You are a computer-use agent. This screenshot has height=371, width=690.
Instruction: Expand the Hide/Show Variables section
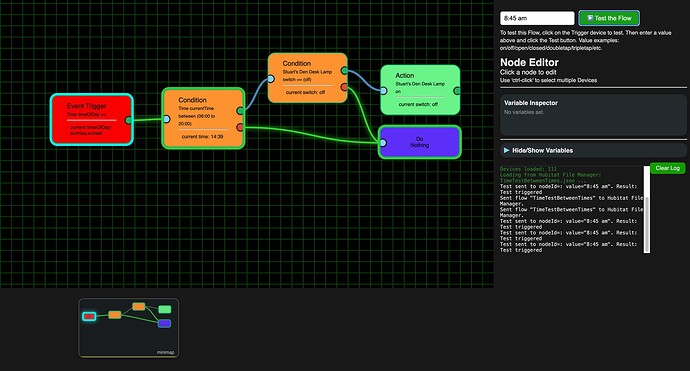click(x=593, y=151)
